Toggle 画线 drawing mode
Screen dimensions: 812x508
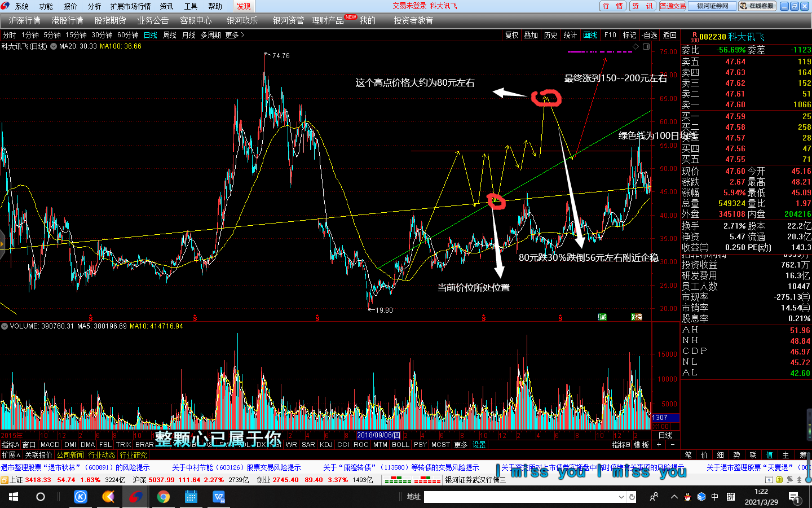[x=590, y=35]
